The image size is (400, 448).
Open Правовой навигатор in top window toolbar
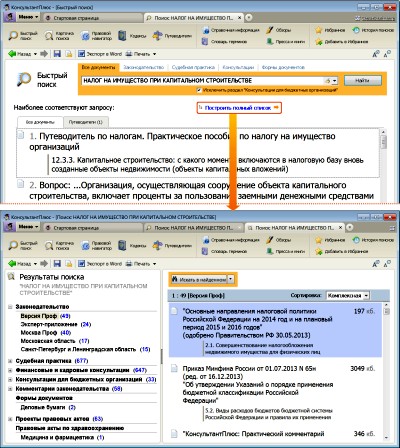click(x=96, y=35)
